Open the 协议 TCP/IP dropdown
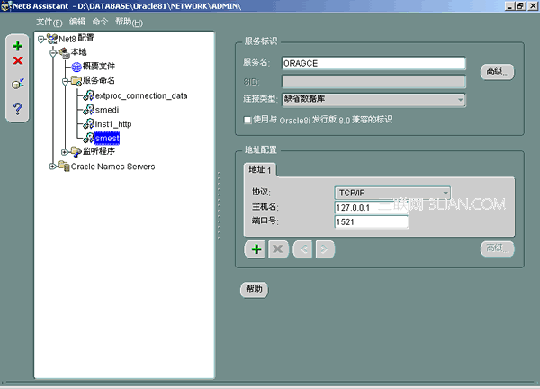The height and width of the screenshot is (389, 540). (x=445, y=193)
